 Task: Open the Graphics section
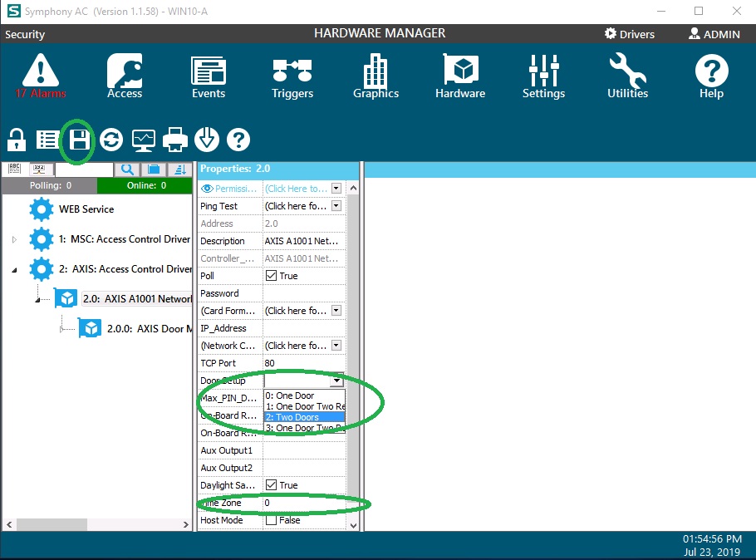click(x=376, y=76)
